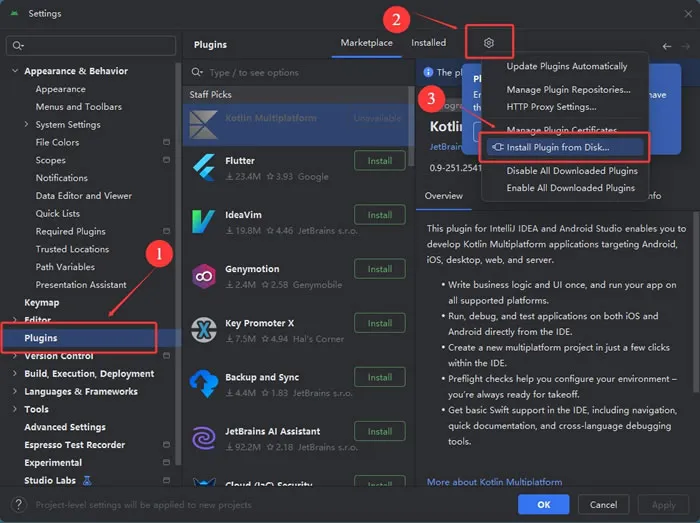Click the Backup and Sync cloud icon
The image size is (700, 523).
(204, 383)
